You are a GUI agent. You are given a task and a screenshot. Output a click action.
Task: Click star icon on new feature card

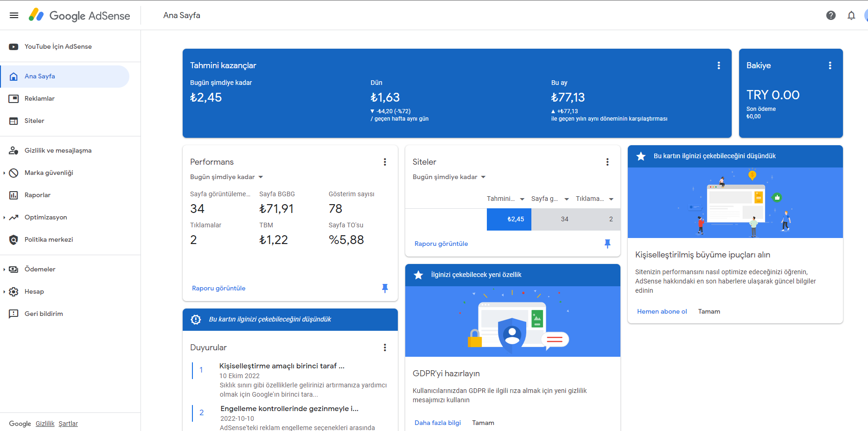pos(418,275)
